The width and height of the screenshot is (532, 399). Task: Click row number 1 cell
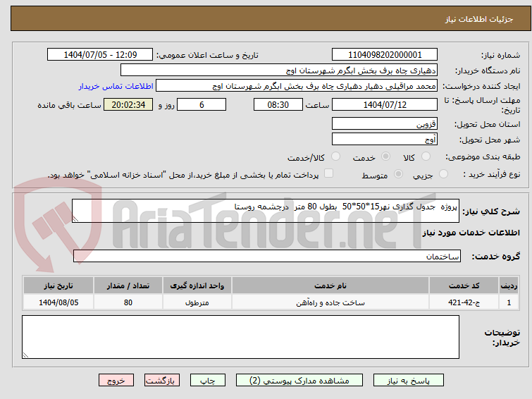(x=509, y=302)
